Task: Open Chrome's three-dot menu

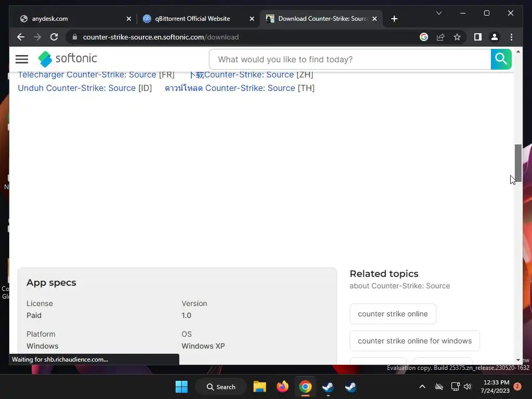Action: [511, 37]
